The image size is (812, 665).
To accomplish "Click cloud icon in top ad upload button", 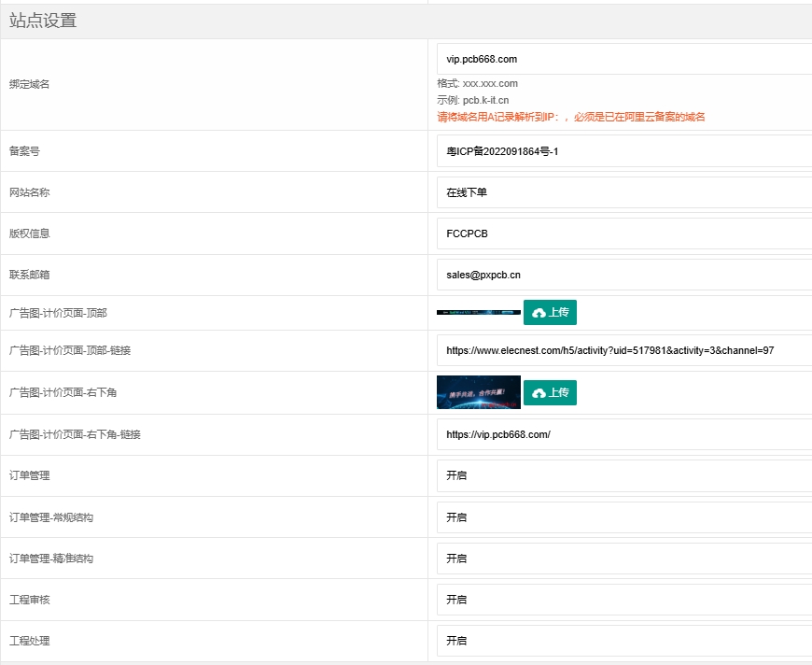I will (539, 313).
